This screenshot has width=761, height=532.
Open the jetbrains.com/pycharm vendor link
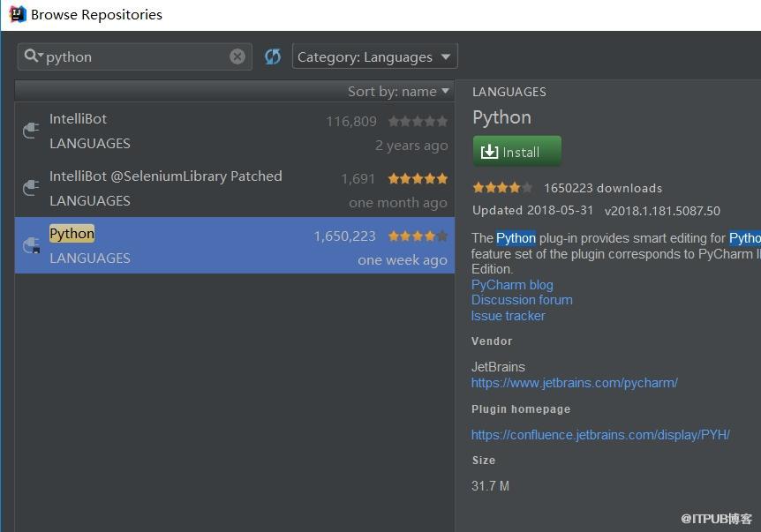coord(574,383)
